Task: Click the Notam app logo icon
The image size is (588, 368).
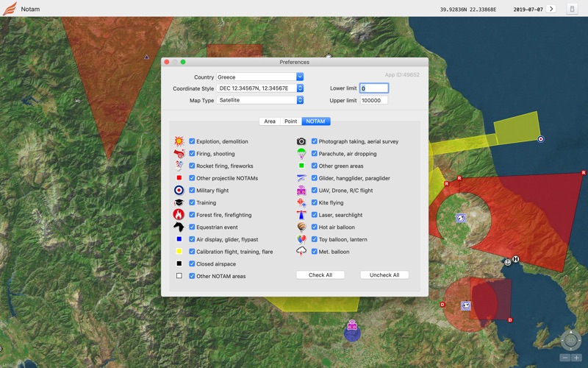Action: coord(10,8)
